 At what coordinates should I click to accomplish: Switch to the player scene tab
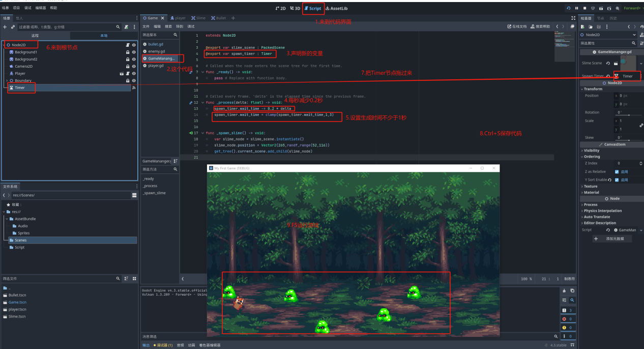click(x=178, y=18)
